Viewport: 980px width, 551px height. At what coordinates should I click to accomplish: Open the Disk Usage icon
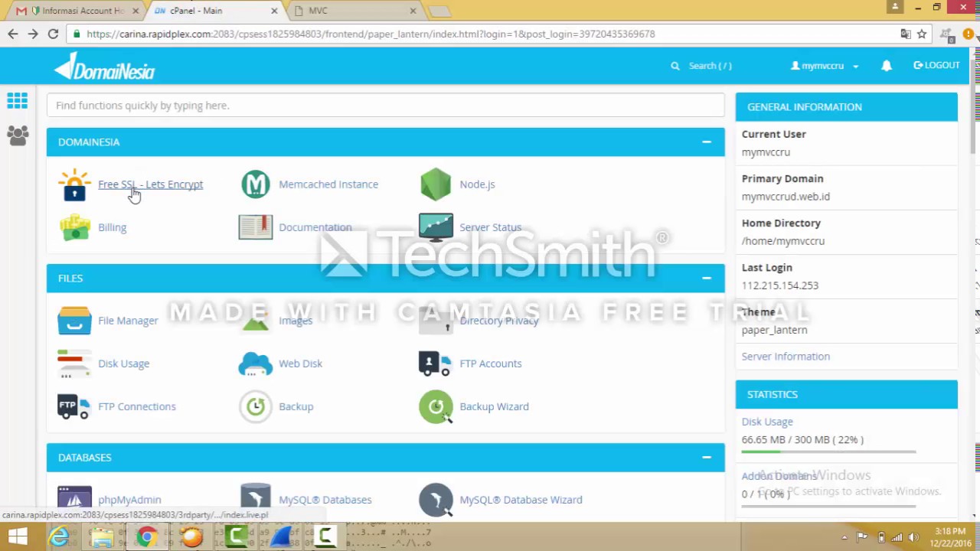pyautogui.click(x=74, y=364)
